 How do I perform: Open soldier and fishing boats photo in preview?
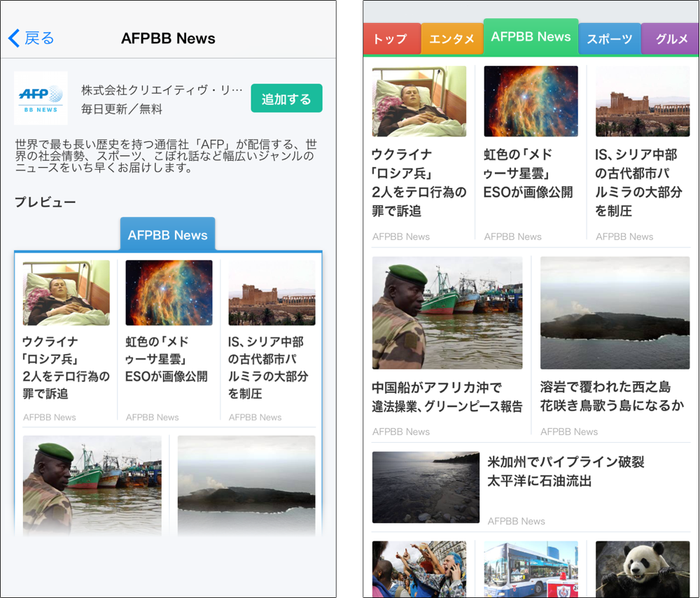(92, 485)
